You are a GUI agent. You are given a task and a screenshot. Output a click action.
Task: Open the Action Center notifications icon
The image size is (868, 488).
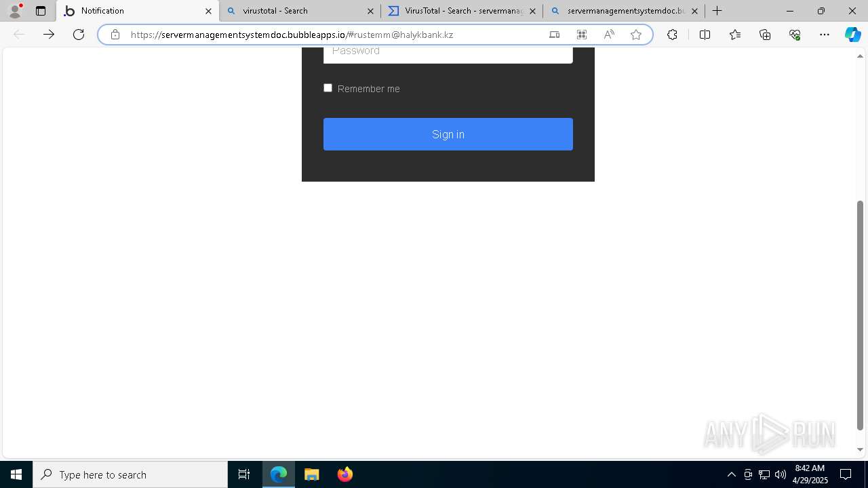click(846, 474)
